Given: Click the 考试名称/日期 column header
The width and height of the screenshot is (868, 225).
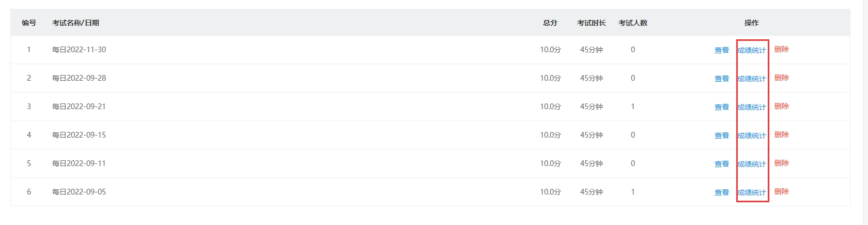Looking at the screenshot, I should (75, 23).
